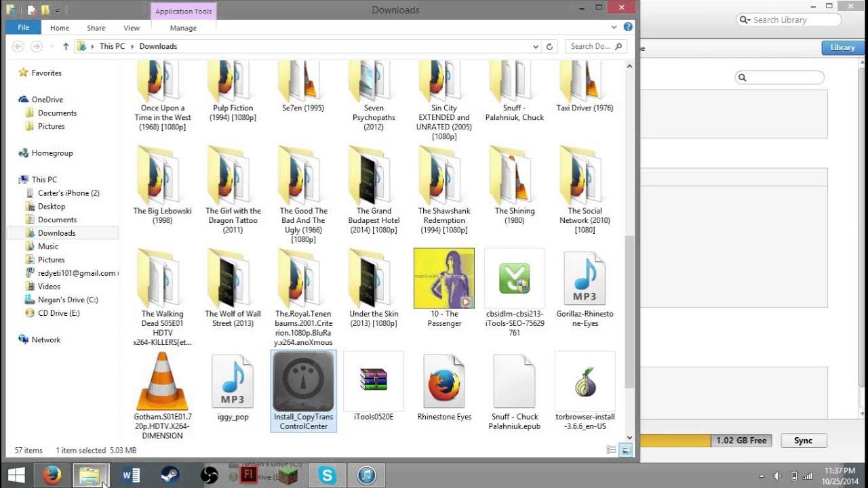
Task: Click Downloads in the address path
Action: pos(158,47)
